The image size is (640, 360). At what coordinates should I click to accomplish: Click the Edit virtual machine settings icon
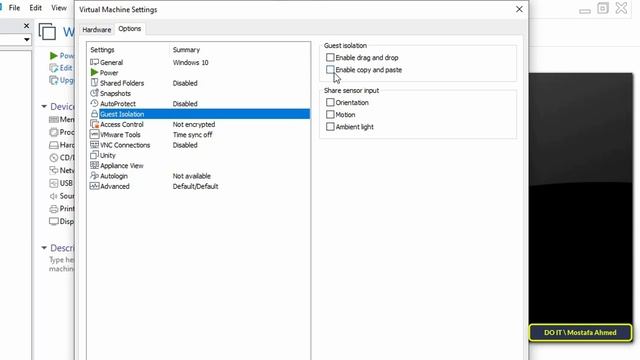coord(53,68)
